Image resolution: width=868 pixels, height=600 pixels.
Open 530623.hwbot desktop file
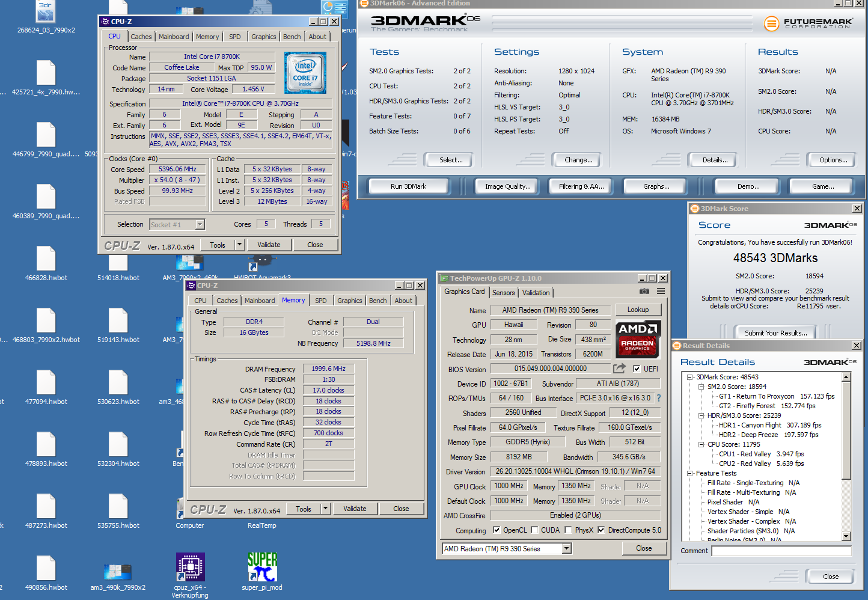tap(118, 382)
